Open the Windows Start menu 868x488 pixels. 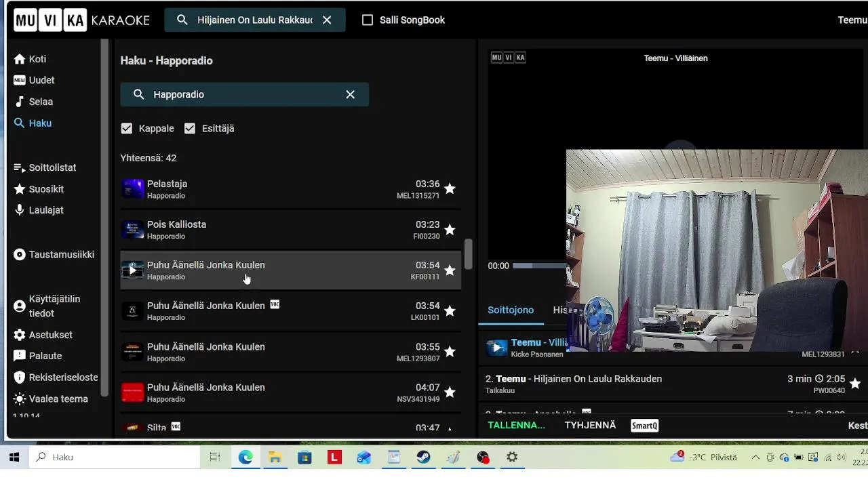(14, 457)
